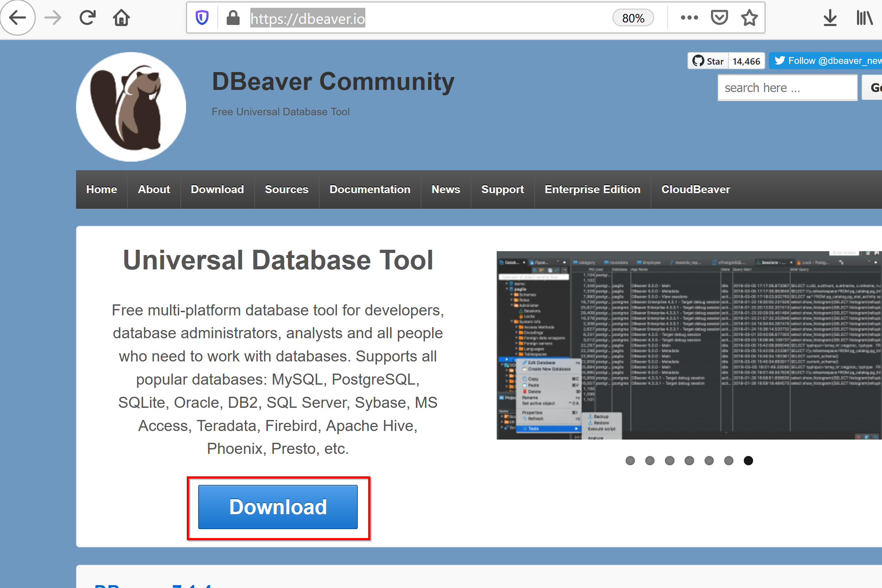
Task: Click the big blue Download button
Action: 278,507
